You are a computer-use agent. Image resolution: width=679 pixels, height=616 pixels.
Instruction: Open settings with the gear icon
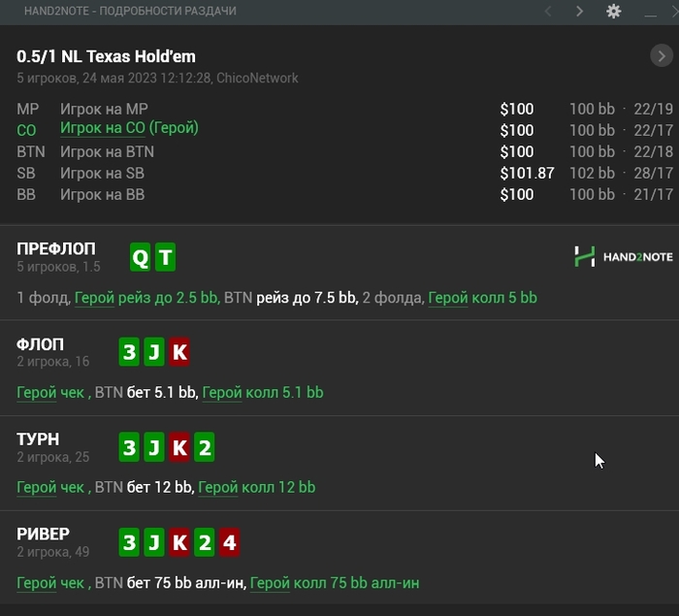613,12
